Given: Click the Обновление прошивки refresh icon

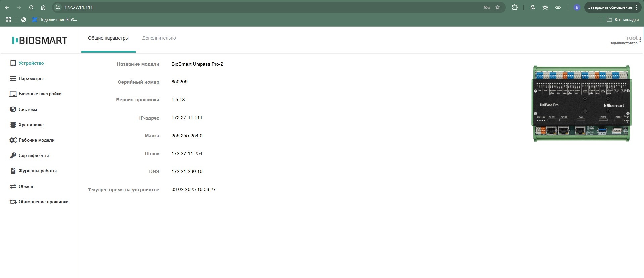Looking at the screenshot, I should (13, 202).
